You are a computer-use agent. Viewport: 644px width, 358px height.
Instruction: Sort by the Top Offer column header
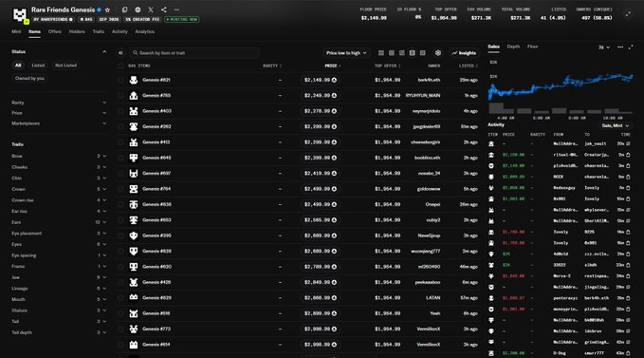(x=387, y=66)
